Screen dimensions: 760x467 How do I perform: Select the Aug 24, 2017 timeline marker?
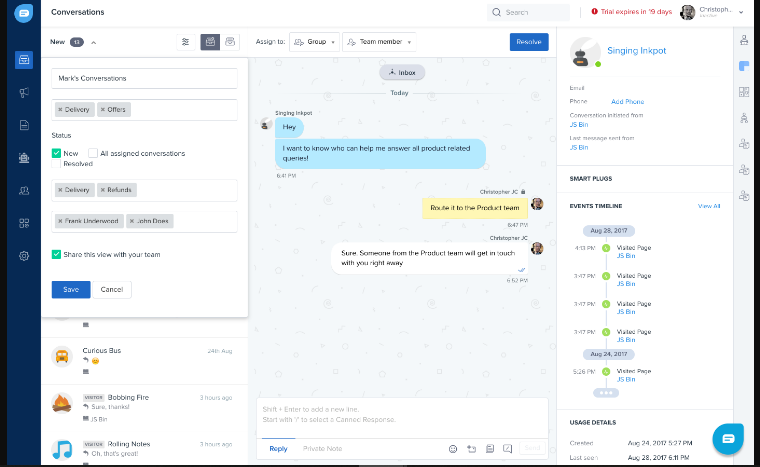[x=609, y=354]
